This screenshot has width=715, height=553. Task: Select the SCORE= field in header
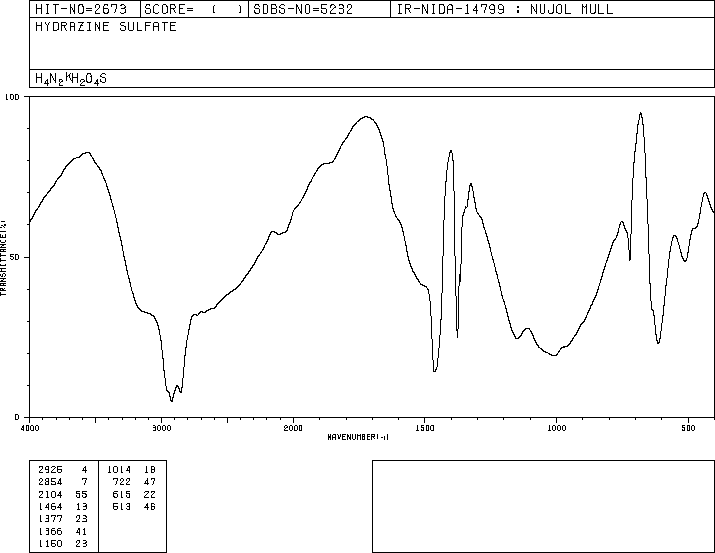point(193,9)
